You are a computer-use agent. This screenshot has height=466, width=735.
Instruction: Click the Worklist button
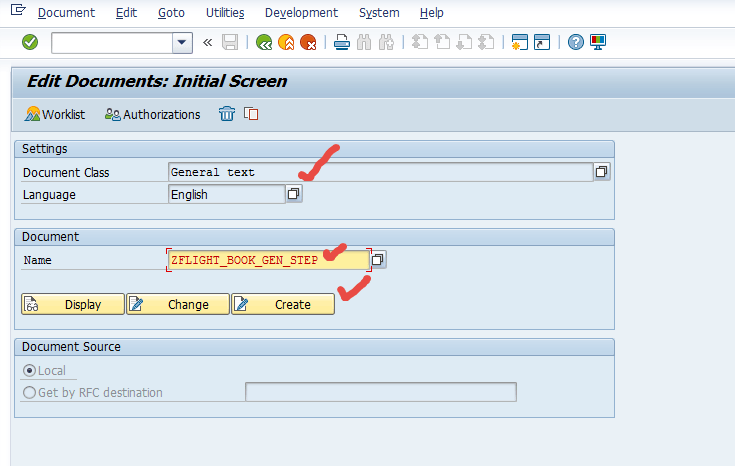click(55, 114)
